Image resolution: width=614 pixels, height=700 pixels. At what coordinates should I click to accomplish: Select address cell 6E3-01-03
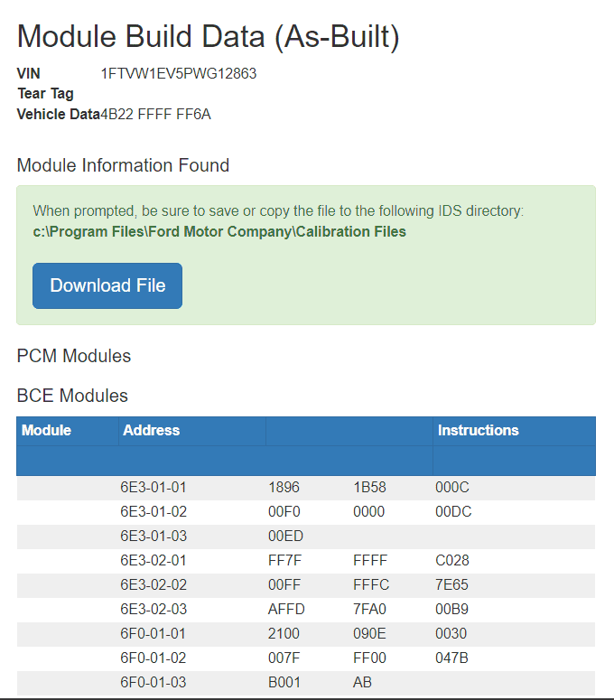(153, 537)
